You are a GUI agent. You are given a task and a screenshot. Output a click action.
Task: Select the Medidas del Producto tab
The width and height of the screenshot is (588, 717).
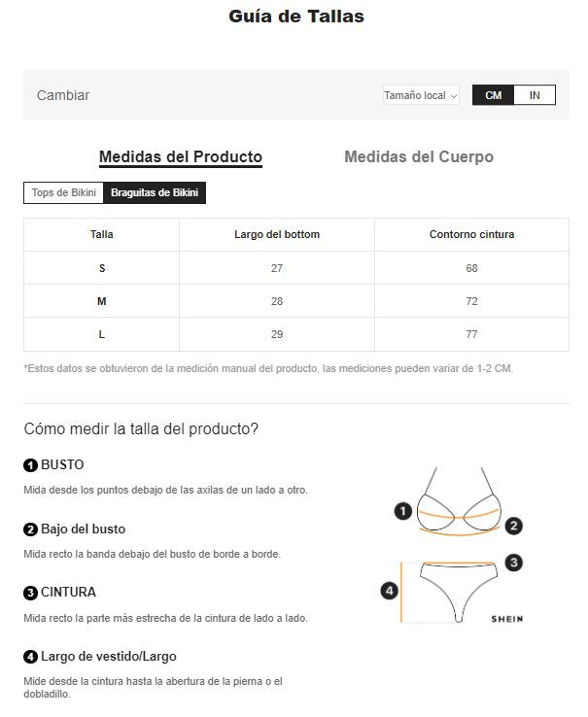pyautogui.click(x=181, y=156)
